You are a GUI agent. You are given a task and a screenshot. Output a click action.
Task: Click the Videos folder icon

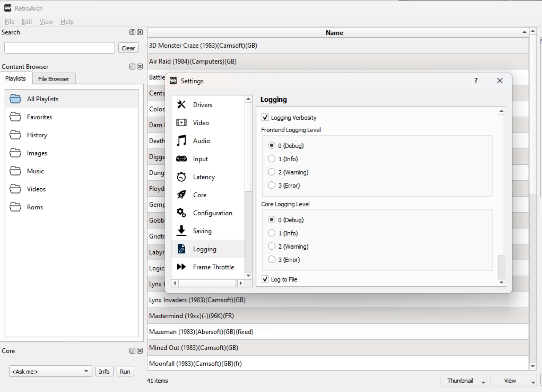15,189
